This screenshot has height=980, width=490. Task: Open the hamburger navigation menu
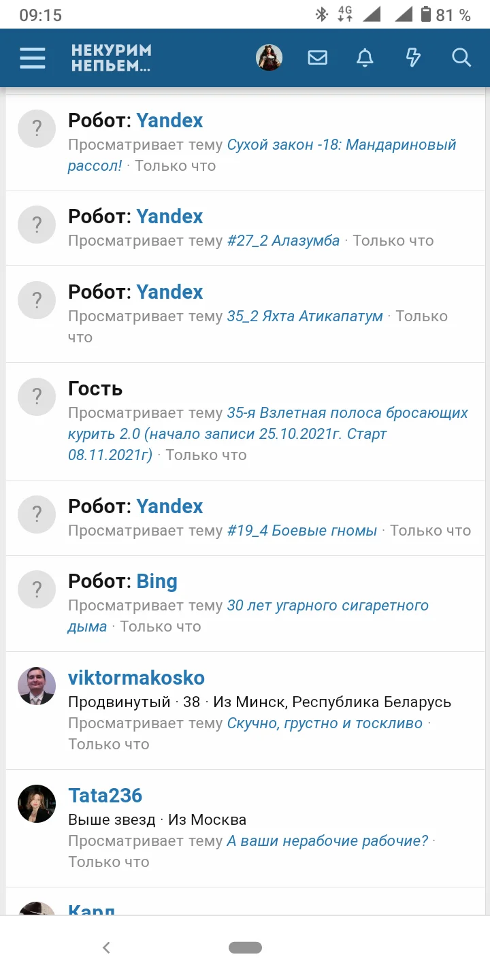click(33, 58)
